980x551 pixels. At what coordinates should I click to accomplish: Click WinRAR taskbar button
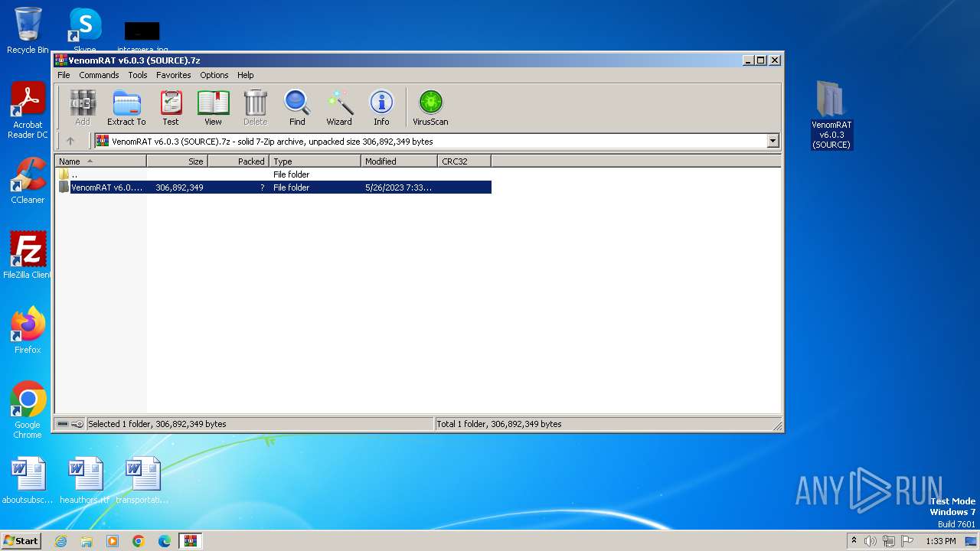point(190,541)
